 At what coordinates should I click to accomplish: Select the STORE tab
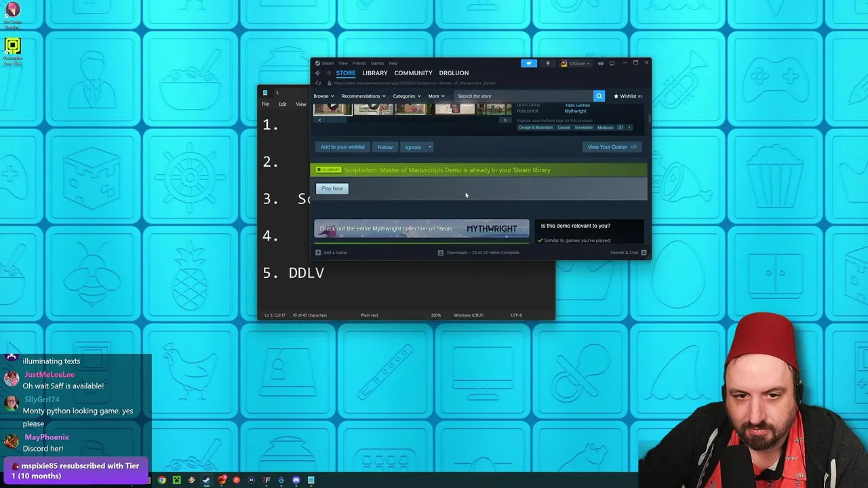pyautogui.click(x=346, y=73)
